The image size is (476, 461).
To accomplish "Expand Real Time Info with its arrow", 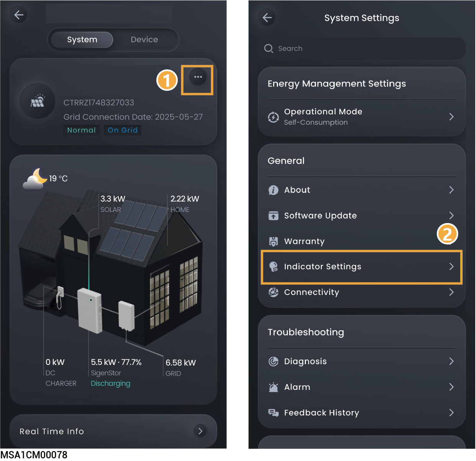I will 200,431.
